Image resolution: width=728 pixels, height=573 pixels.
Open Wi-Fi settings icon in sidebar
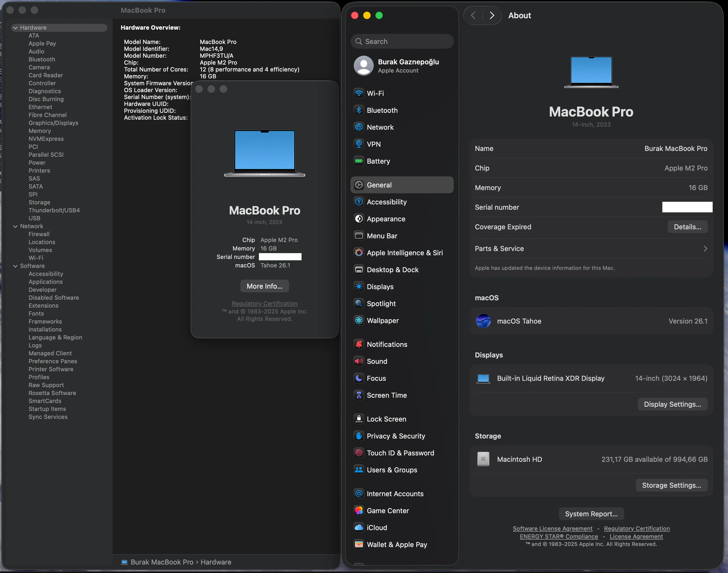[359, 93]
